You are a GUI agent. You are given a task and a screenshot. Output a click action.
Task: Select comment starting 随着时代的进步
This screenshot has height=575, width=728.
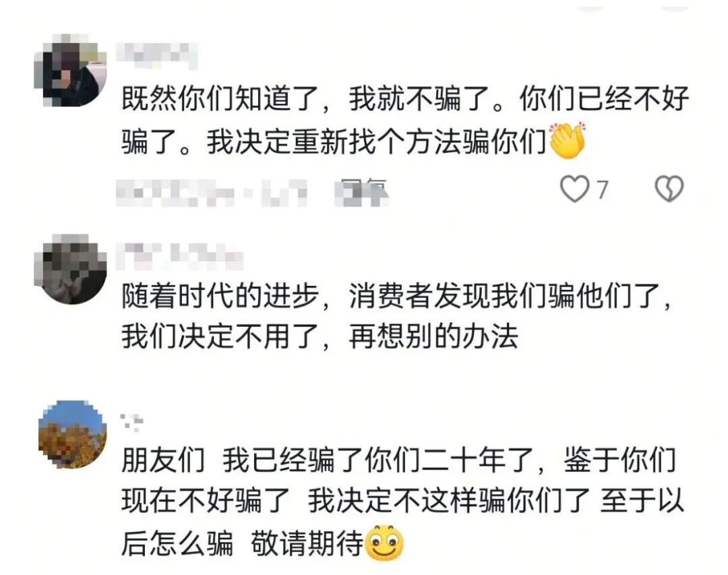click(x=396, y=316)
